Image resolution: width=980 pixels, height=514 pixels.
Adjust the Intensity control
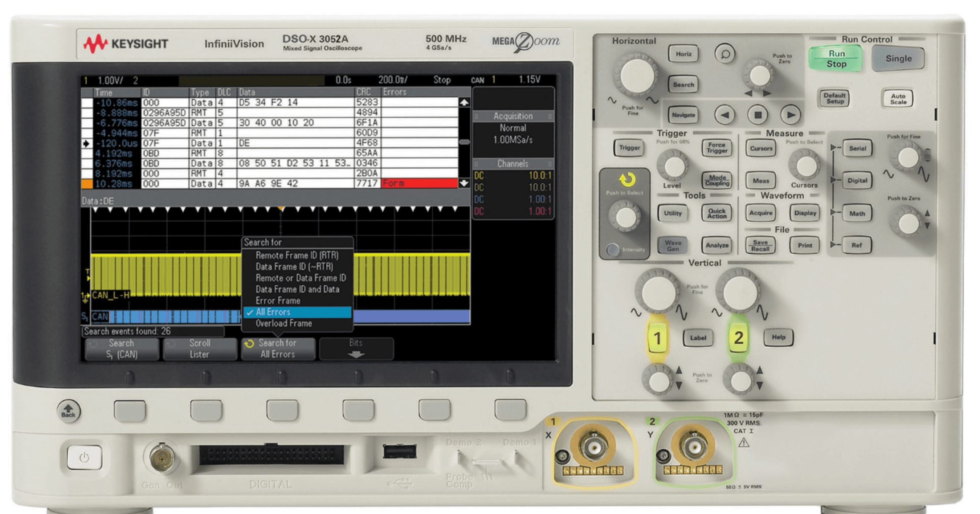613,249
